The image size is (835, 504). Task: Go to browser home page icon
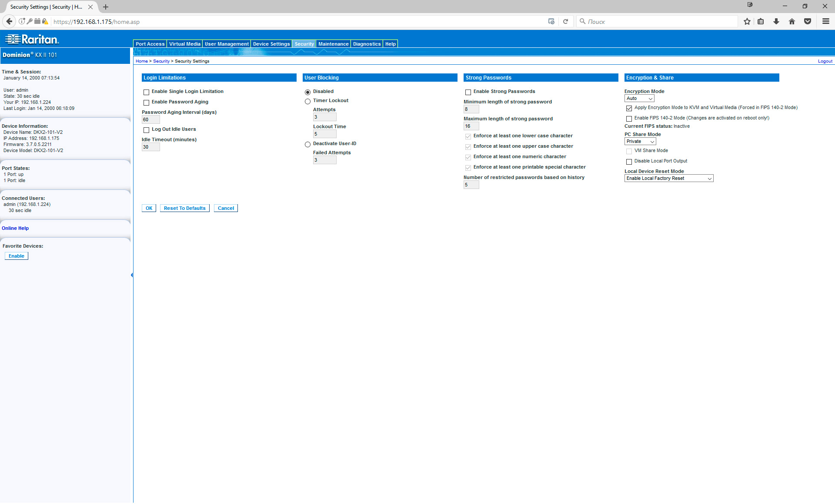click(792, 21)
